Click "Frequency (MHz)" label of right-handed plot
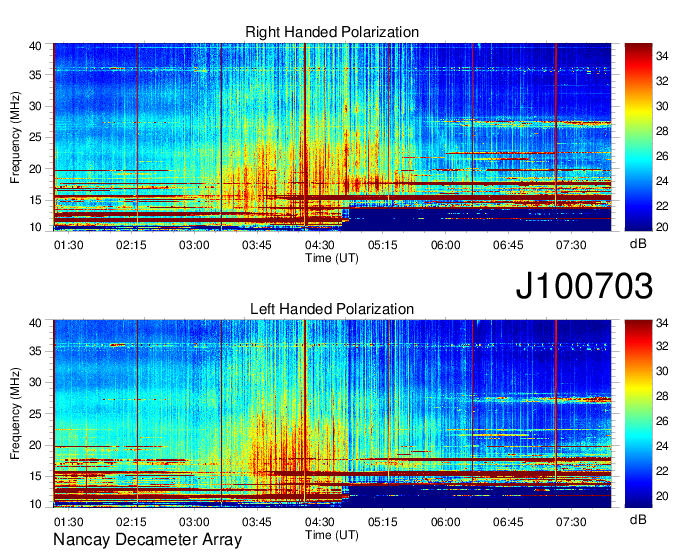The height and width of the screenshot is (552, 680). click(x=15, y=137)
